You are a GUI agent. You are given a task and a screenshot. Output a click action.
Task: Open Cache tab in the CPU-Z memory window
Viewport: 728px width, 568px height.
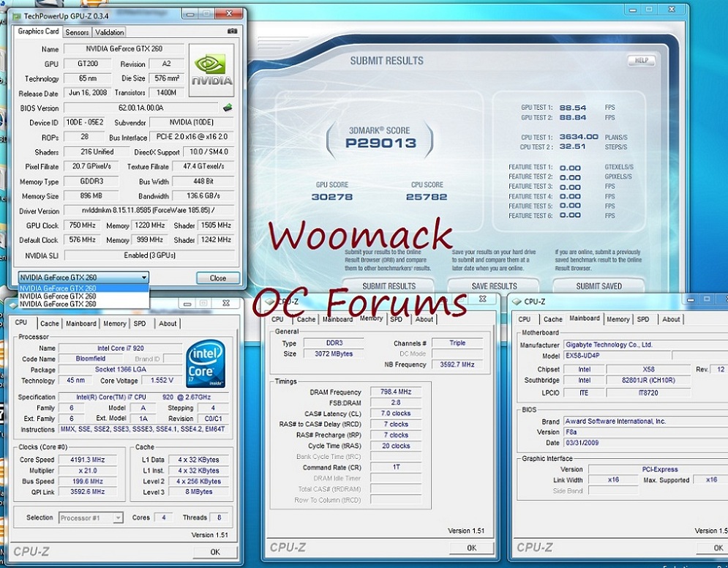pyautogui.click(x=307, y=320)
